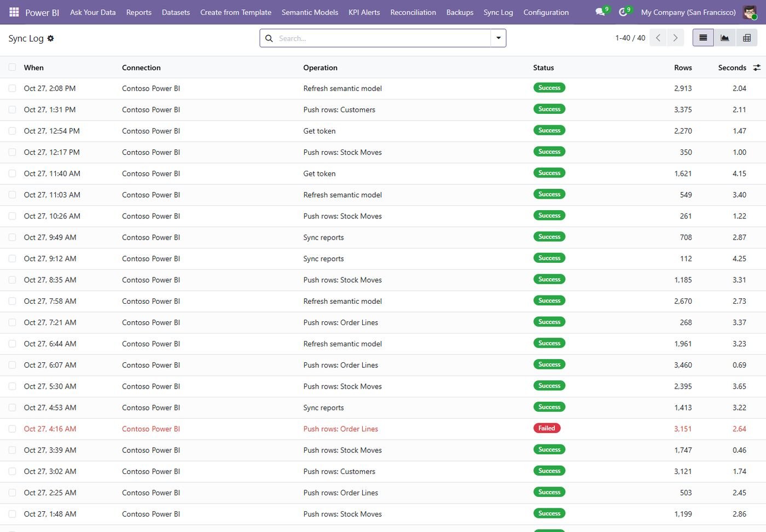Open Reconciliation menu
The width and height of the screenshot is (766, 532).
click(413, 12)
